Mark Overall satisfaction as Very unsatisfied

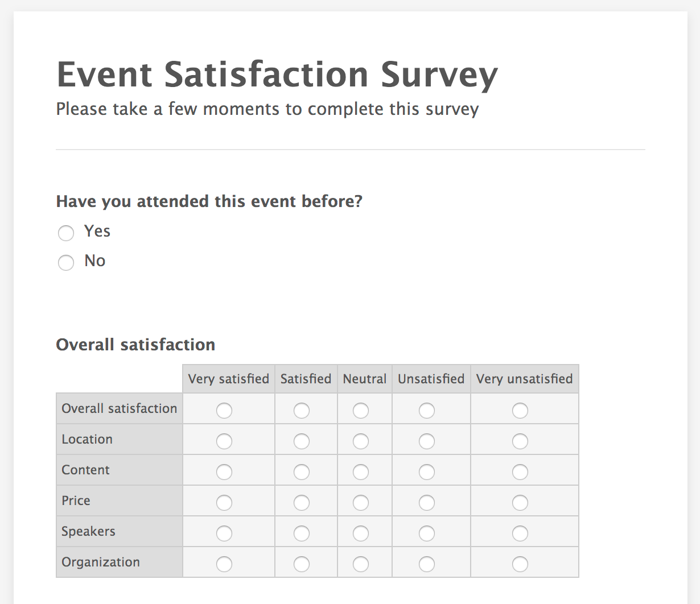(x=520, y=411)
